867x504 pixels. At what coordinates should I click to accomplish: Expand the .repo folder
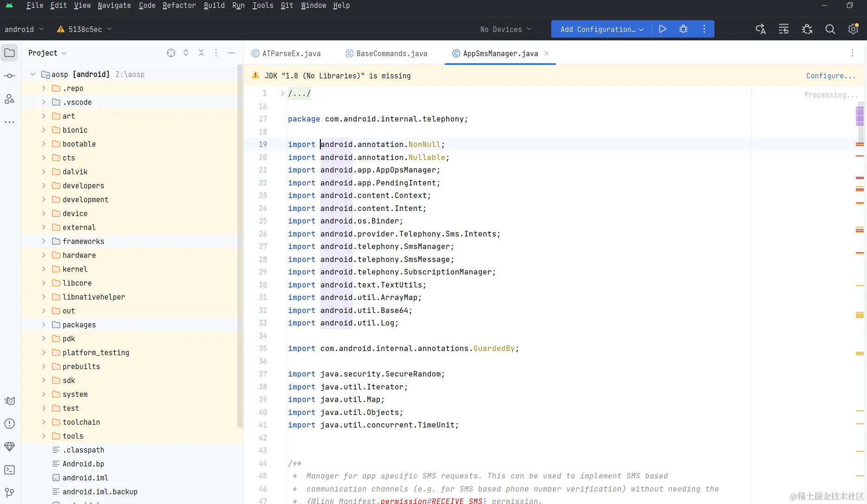[44, 88]
